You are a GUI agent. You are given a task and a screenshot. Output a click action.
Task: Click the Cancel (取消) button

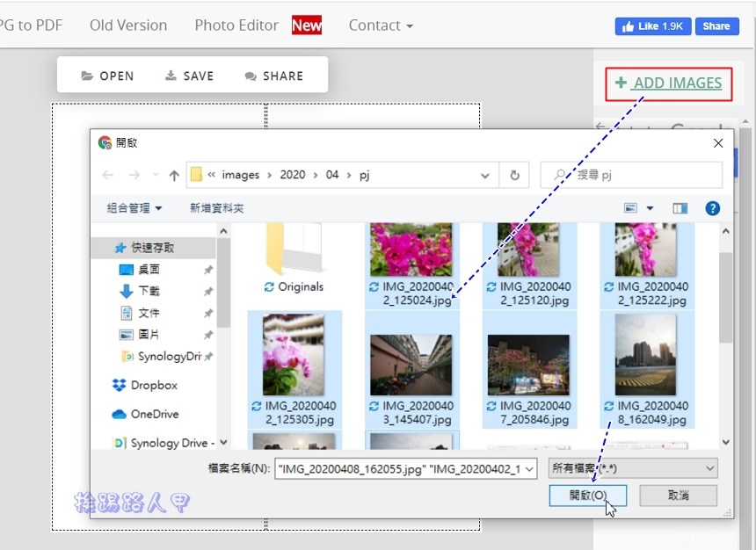point(679,495)
